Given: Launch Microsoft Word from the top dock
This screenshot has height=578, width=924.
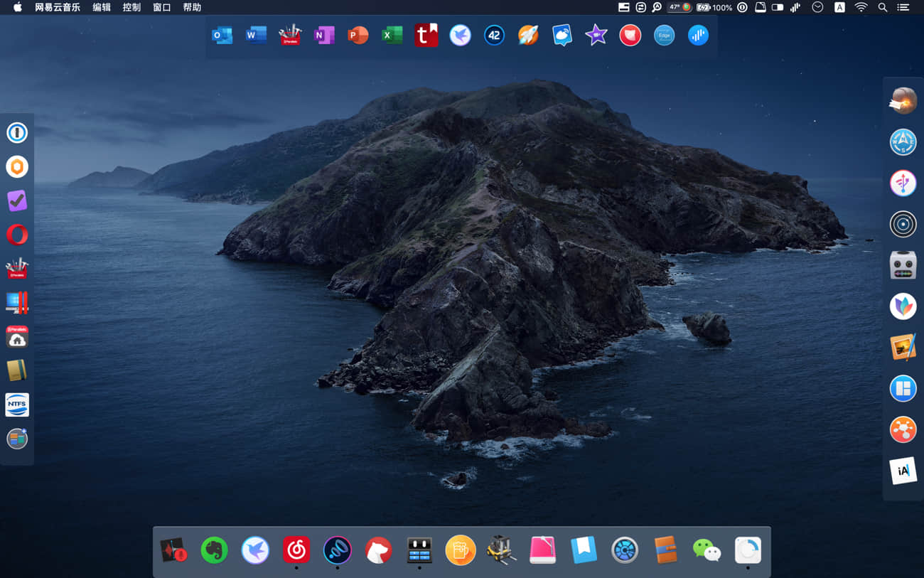Looking at the screenshot, I should (x=256, y=35).
